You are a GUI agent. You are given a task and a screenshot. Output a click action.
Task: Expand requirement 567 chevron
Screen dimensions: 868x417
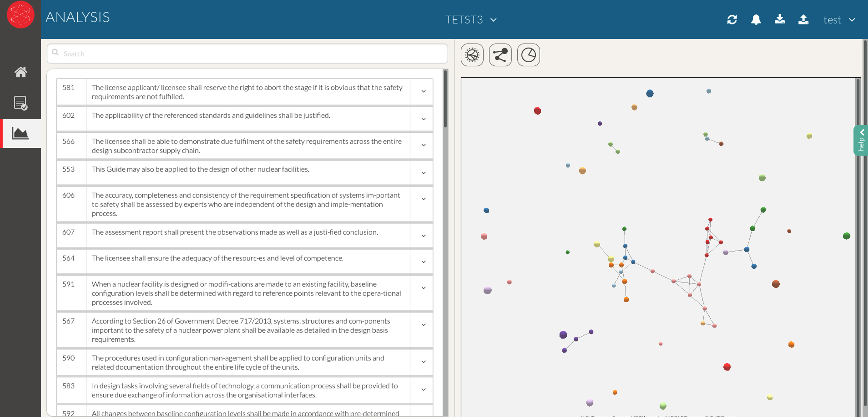point(424,325)
